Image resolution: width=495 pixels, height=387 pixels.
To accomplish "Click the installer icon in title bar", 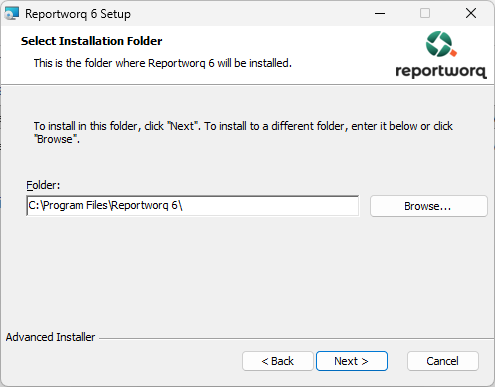I will [x=12, y=14].
